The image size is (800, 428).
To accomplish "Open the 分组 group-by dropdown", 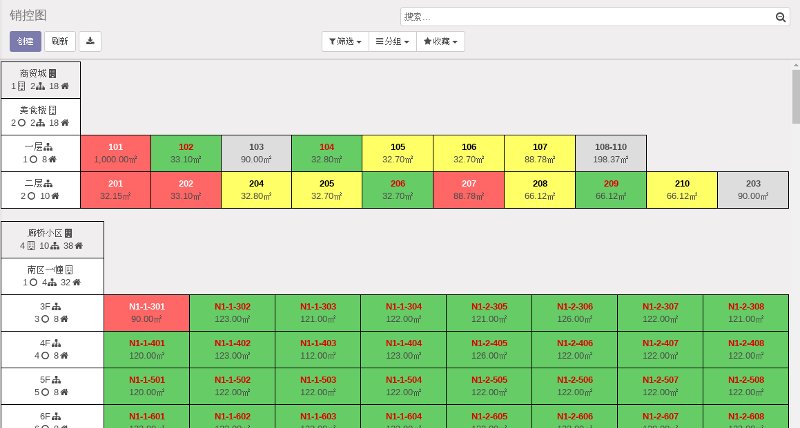I will point(392,41).
